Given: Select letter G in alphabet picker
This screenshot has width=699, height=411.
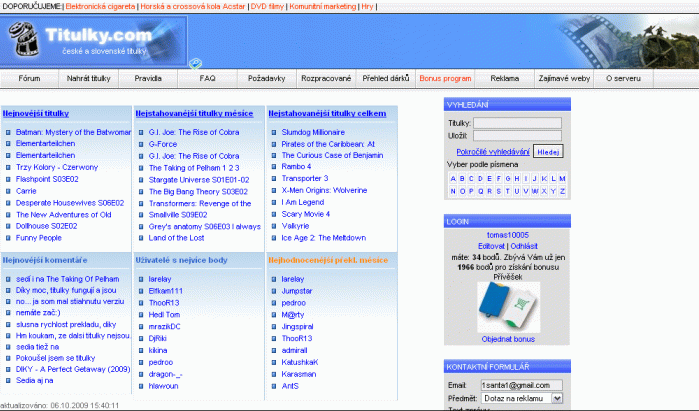Looking at the screenshot, I should pyautogui.click(x=508, y=179).
